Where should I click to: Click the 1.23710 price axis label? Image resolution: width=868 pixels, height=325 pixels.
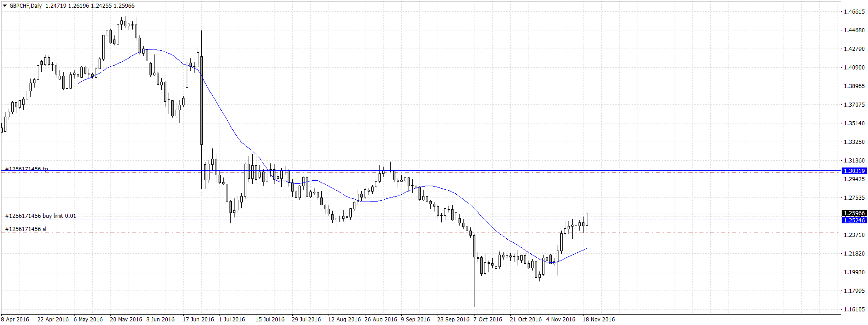coord(854,235)
